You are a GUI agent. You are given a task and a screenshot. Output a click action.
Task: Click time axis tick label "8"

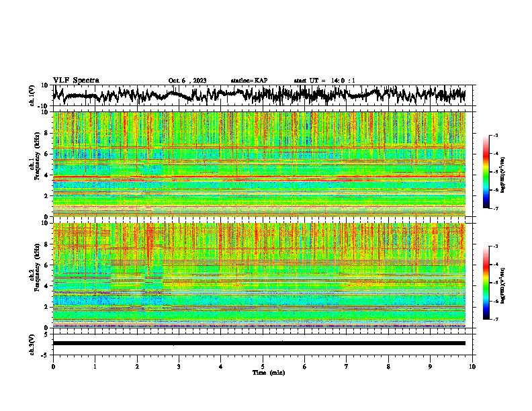[x=388, y=367]
